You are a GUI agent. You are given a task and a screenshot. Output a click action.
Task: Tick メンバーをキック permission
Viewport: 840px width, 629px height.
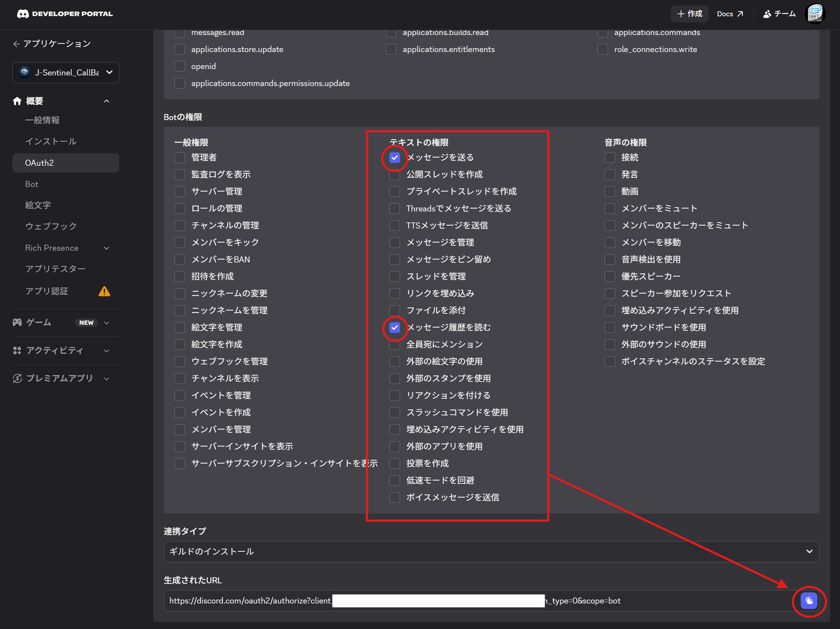[179, 242]
